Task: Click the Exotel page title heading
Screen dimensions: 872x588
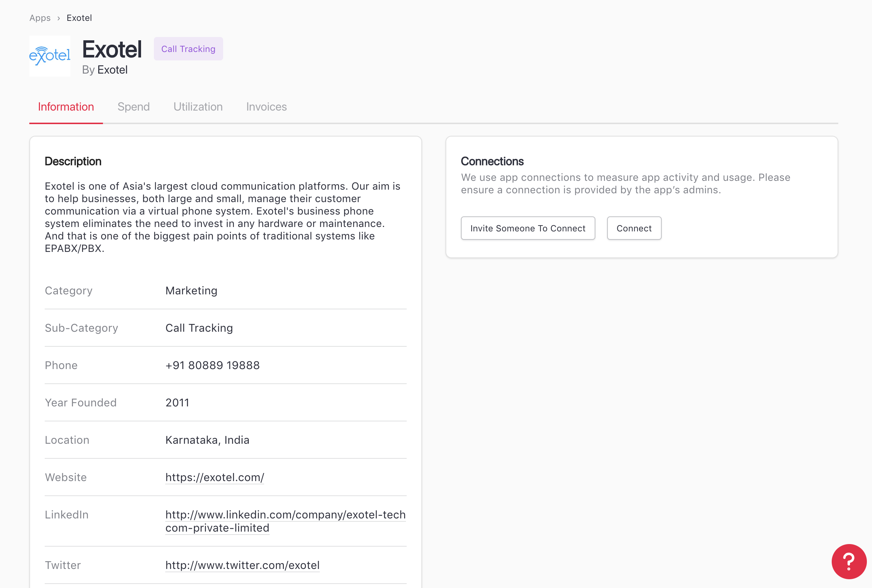Action: tap(112, 49)
